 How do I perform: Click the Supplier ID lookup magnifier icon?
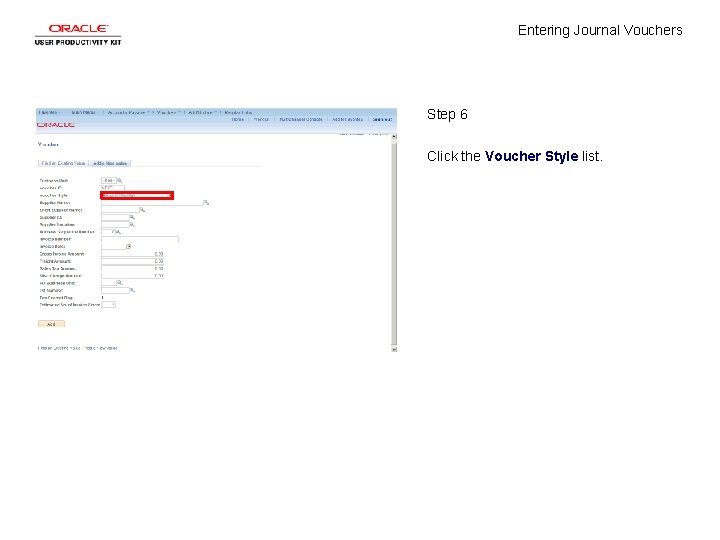pyautogui.click(x=132, y=217)
